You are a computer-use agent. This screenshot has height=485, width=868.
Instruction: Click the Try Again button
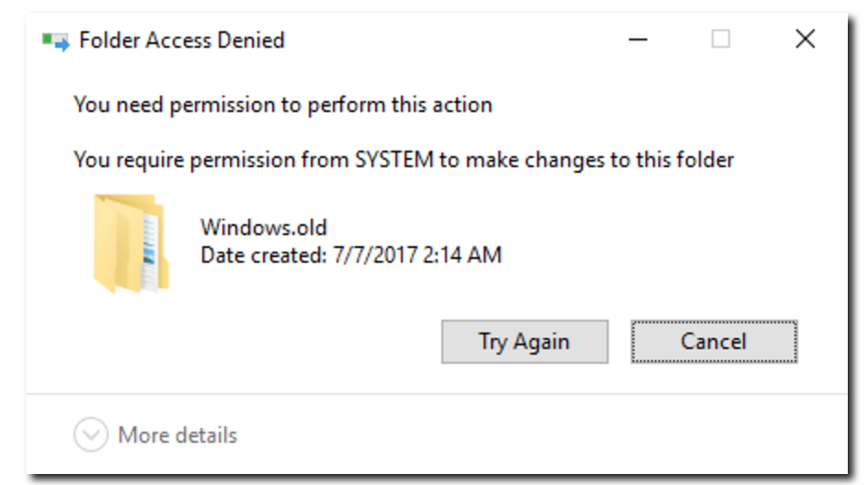coord(524,342)
